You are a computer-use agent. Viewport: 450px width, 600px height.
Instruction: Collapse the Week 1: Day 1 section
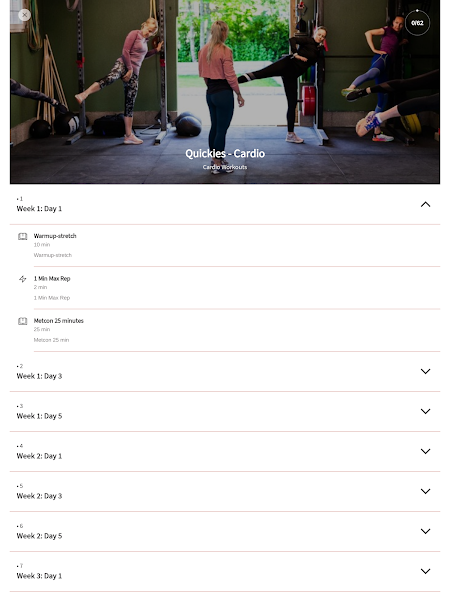(x=426, y=205)
